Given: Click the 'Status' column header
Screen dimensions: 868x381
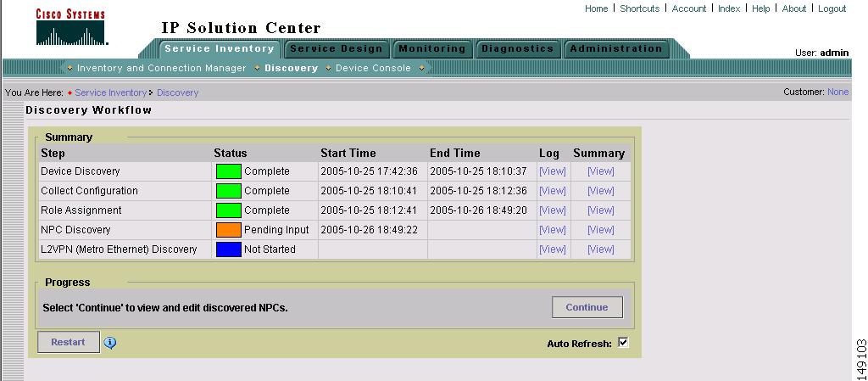Looking at the screenshot, I should (x=231, y=154).
